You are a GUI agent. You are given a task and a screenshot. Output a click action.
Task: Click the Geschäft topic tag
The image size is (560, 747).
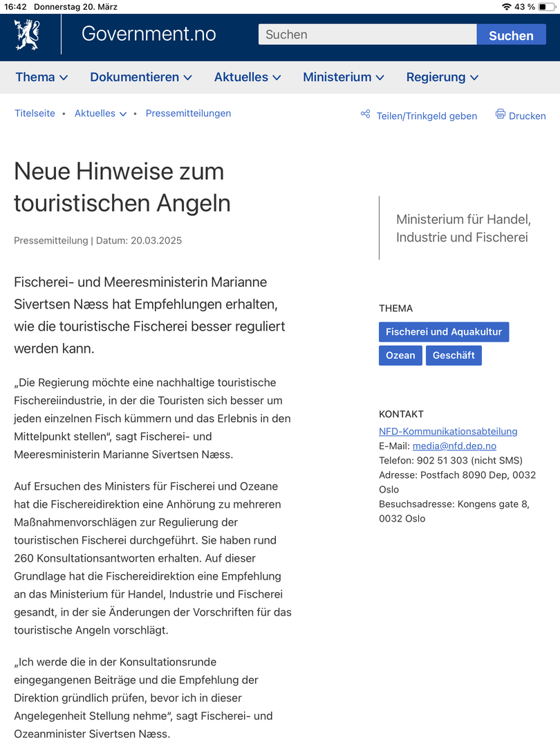coord(454,356)
